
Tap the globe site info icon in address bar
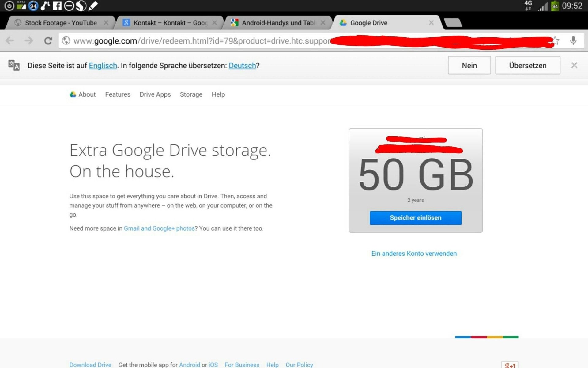click(66, 40)
